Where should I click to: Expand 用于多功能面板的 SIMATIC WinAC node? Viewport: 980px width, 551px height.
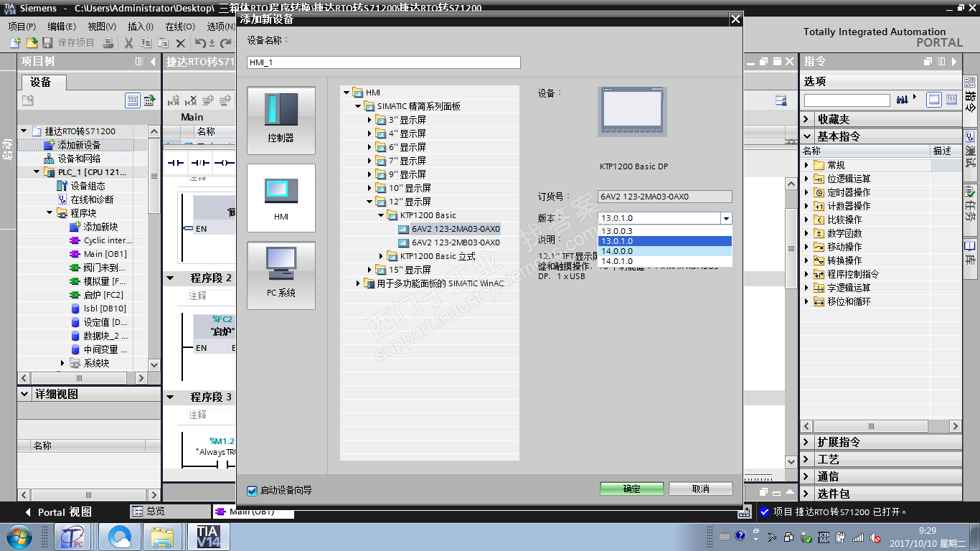pos(358,283)
